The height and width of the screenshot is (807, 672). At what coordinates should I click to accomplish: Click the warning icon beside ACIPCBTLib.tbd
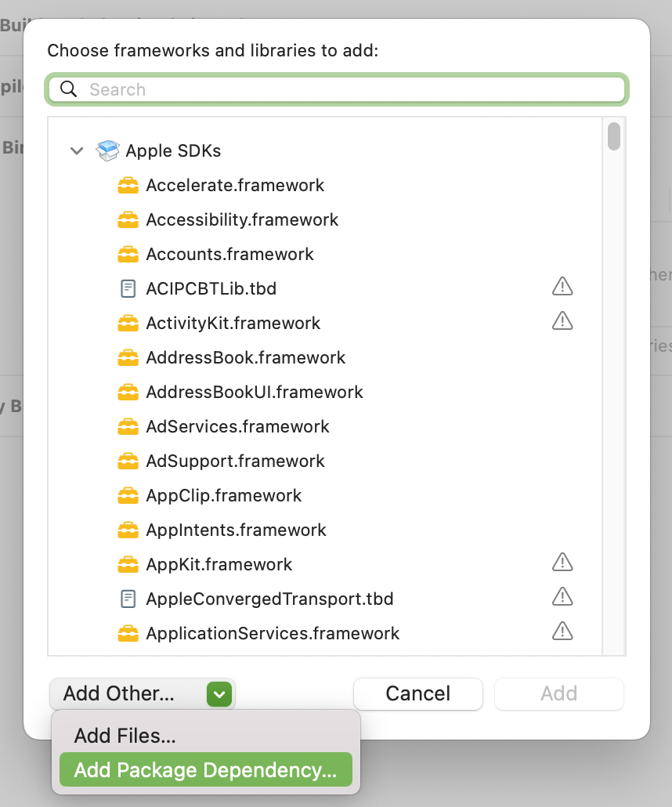coord(562,287)
